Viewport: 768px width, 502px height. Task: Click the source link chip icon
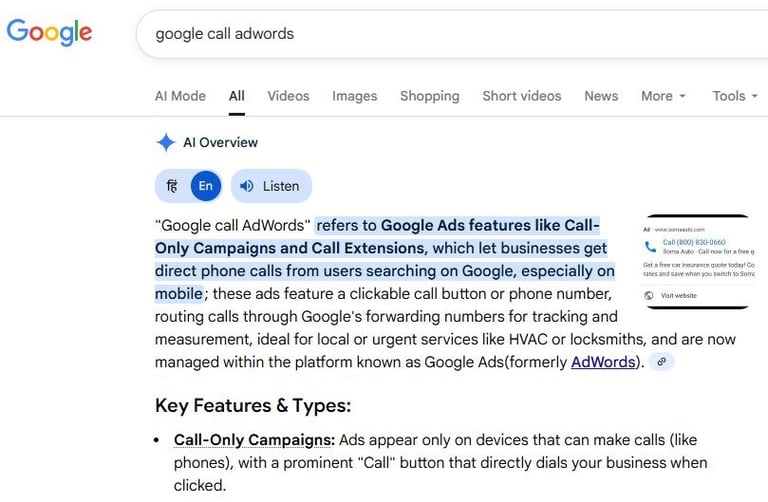pos(661,362)
